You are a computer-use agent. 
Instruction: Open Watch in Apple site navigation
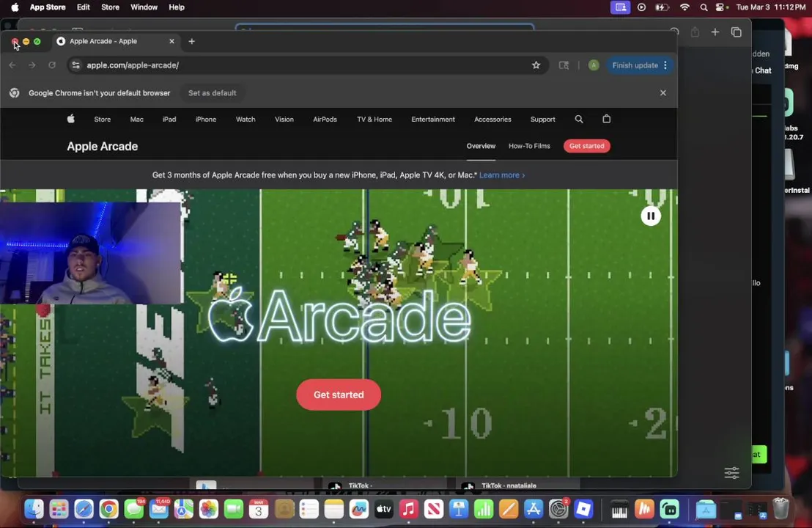click(x=246, y=120)
